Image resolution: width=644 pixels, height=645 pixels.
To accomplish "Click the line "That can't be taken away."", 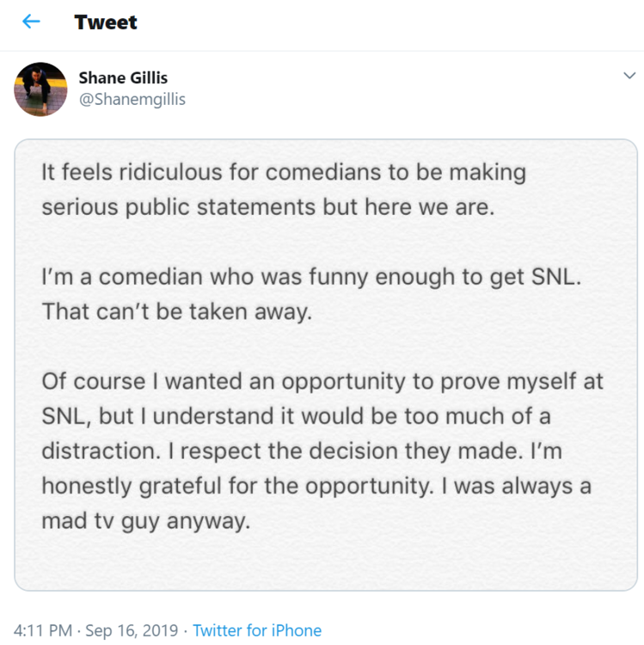I will pos(177,310).
